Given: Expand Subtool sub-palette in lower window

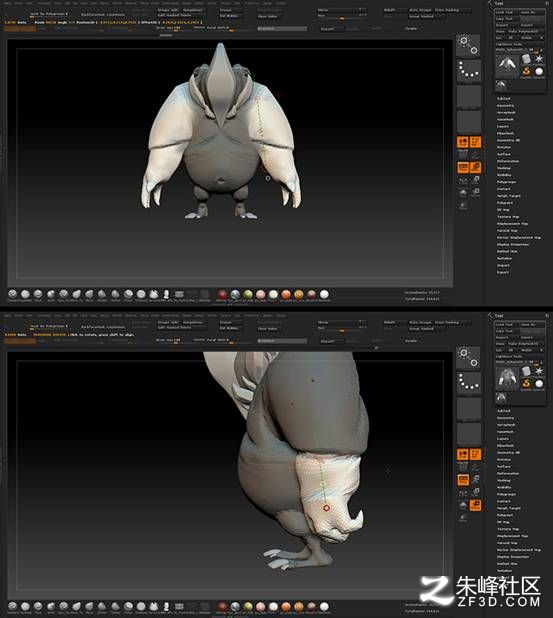Looking at the screenshot, I should 503,411.
